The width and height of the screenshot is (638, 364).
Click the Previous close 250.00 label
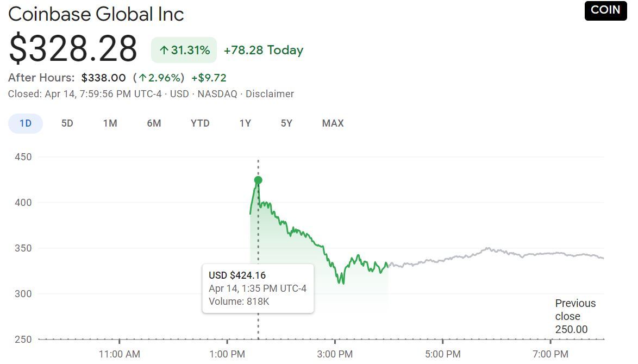coord(575,316)
